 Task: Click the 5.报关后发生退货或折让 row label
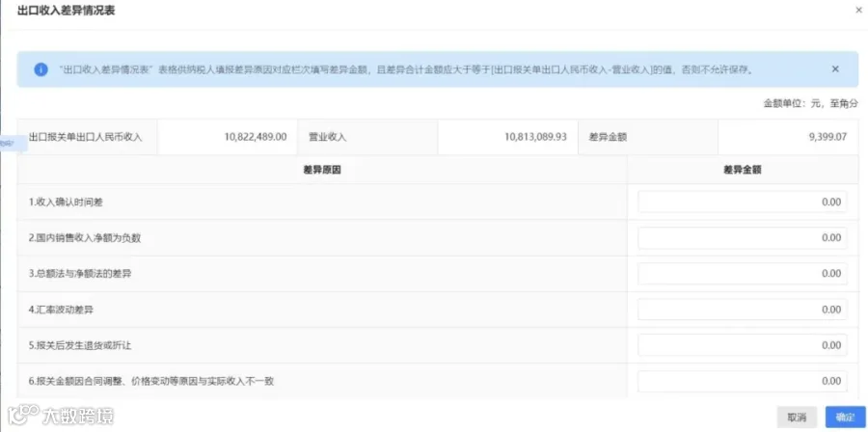tap(80, 346)
